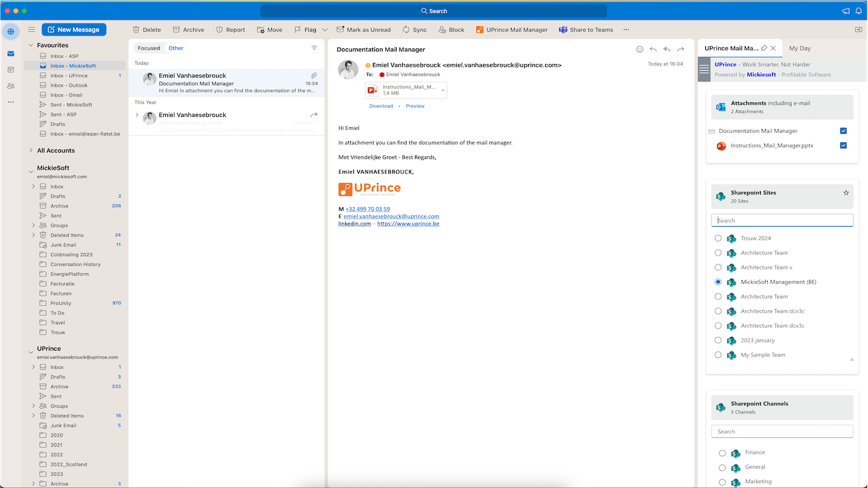The width and height of the screenshot is (868, 488).
Task: Open the attachment chip dropdown arrow
Action: (443, 90)
